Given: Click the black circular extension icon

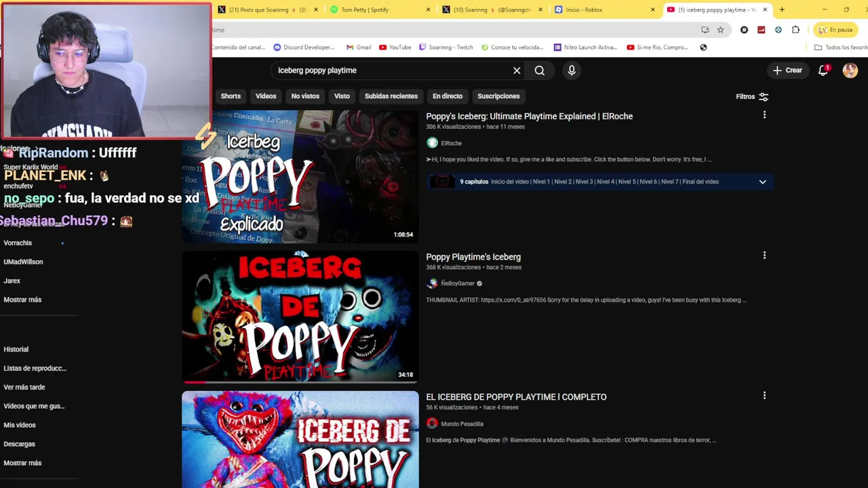Looking at the screenshot, I should point(744,30).
